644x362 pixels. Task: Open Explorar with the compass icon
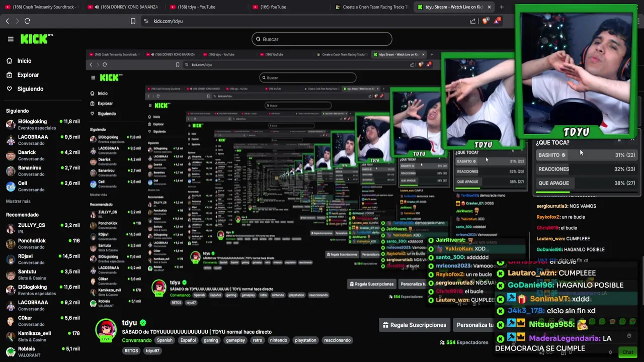(9, 75)
